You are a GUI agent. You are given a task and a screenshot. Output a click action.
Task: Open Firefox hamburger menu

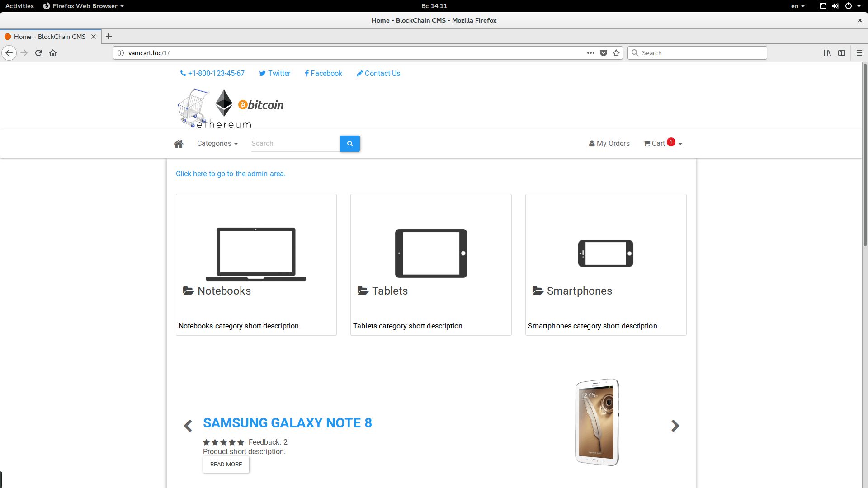click(x=859, y=53)
